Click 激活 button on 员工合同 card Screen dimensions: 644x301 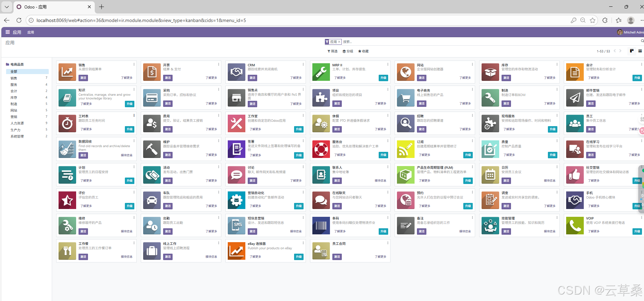[337, 257]
